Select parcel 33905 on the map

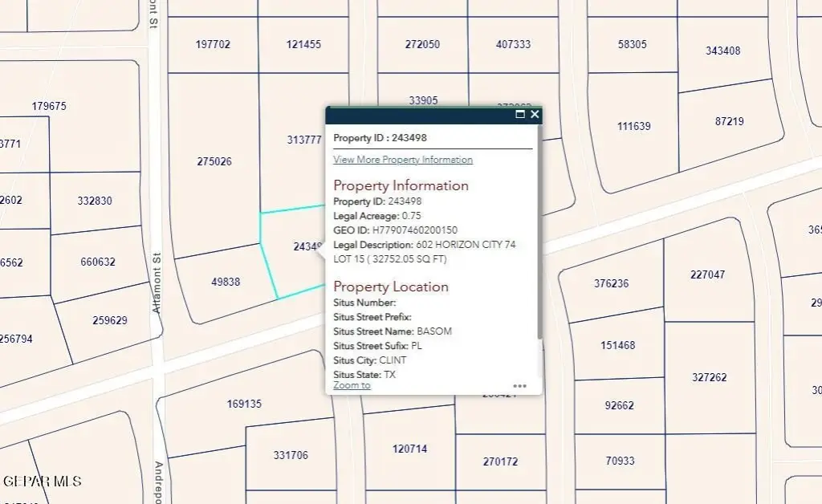(x=423, y=100)
